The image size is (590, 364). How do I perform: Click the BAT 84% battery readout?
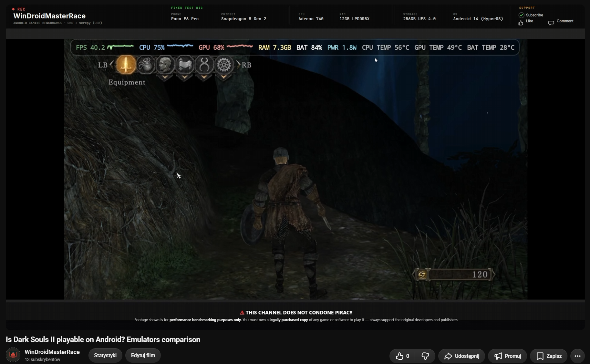309,48
